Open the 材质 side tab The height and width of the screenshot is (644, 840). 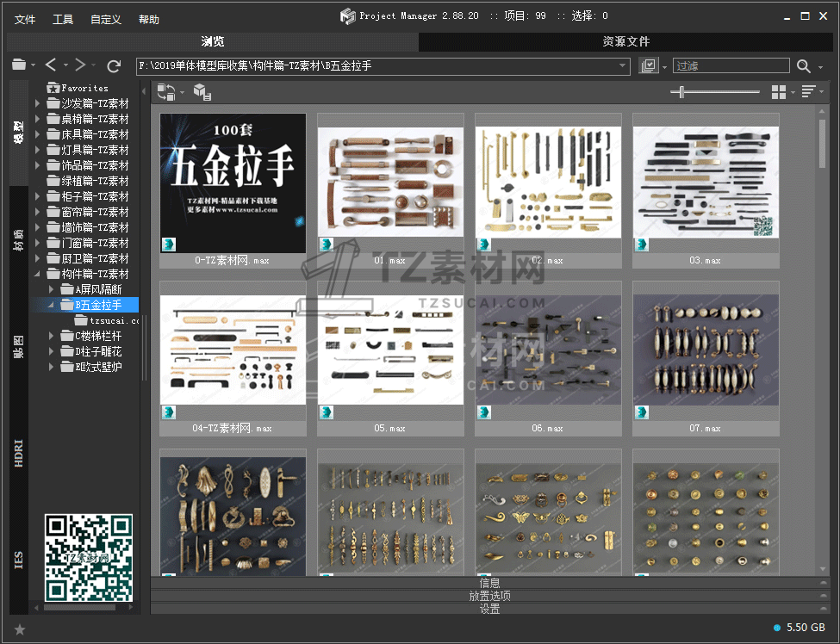click(x=18, y=238)
